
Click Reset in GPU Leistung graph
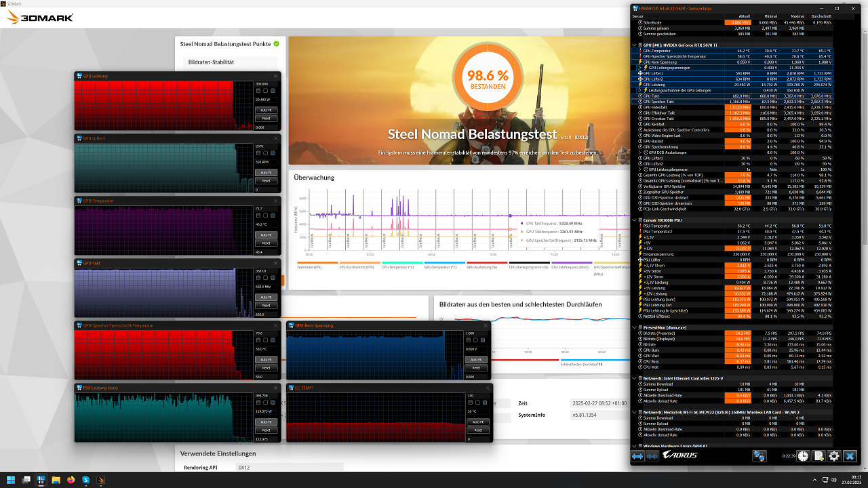[x=266, y=119]
